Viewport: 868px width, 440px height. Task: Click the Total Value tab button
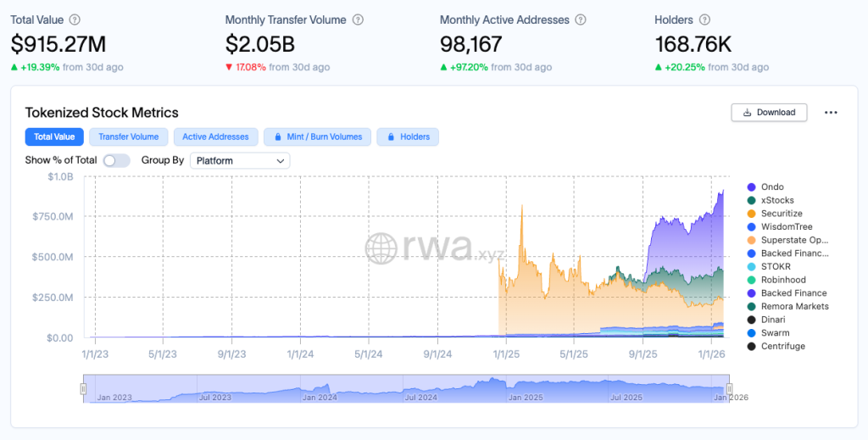54,136
